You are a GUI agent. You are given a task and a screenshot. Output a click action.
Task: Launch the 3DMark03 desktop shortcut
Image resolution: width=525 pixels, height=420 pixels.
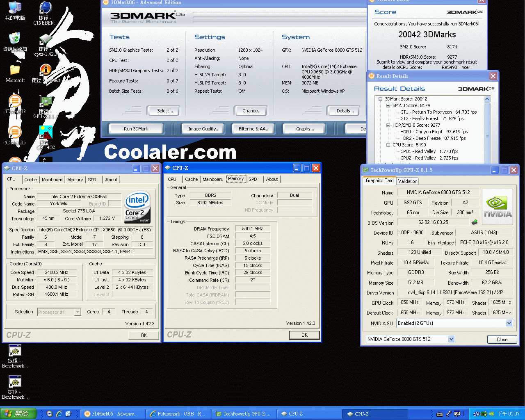click(15, 104)
